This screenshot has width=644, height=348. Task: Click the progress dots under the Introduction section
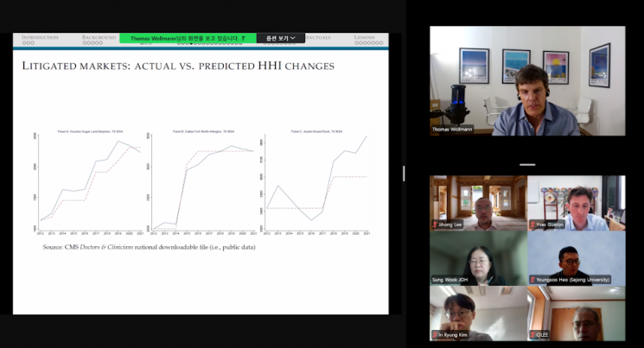pos(29,42)
